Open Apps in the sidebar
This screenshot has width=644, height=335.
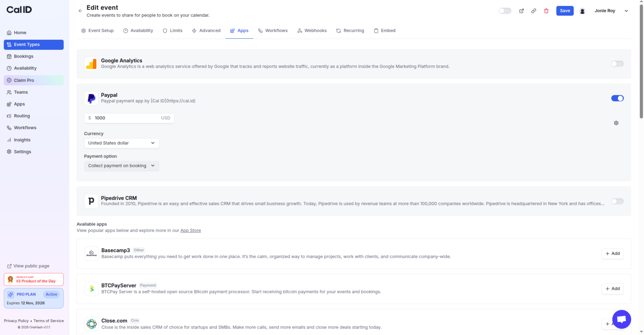tap(34, 104)
